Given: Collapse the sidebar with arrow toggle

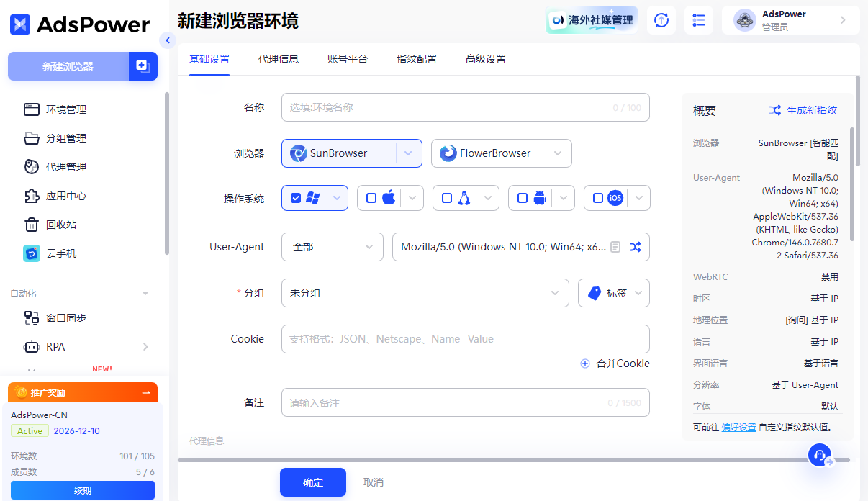Looking at the screenshot, I should 167,40.
